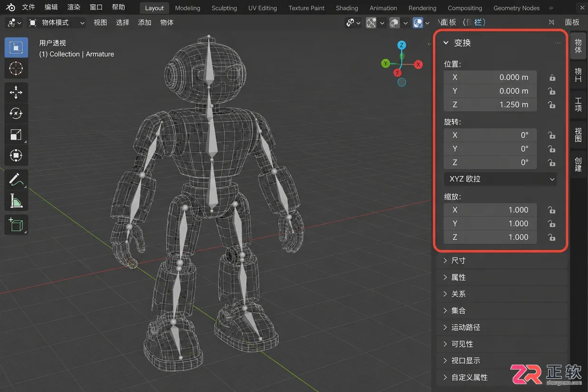Viewport: 588px width, 392px height.
Task: Select the 3D Cursor tool
Action: (16, 68)
